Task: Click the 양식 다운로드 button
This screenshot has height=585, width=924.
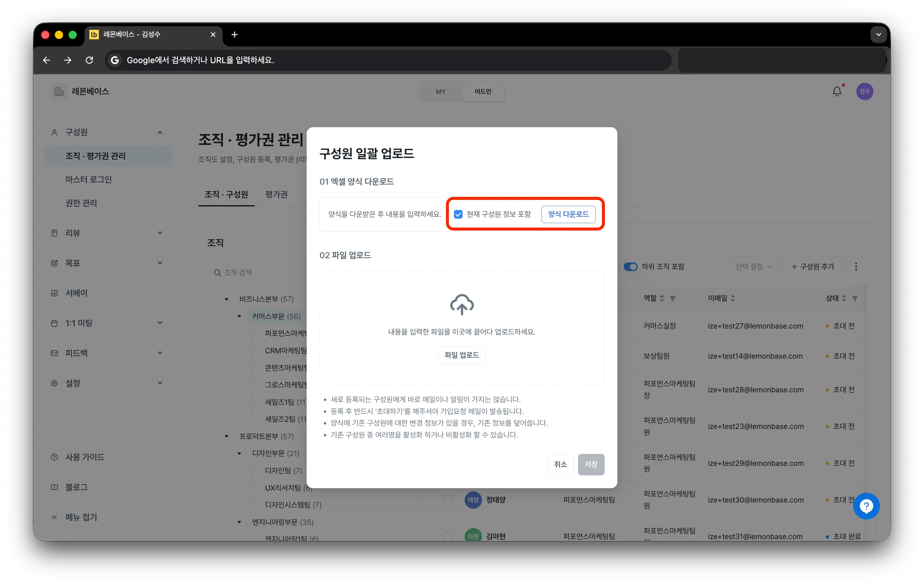Action: [x=568, y=214]
